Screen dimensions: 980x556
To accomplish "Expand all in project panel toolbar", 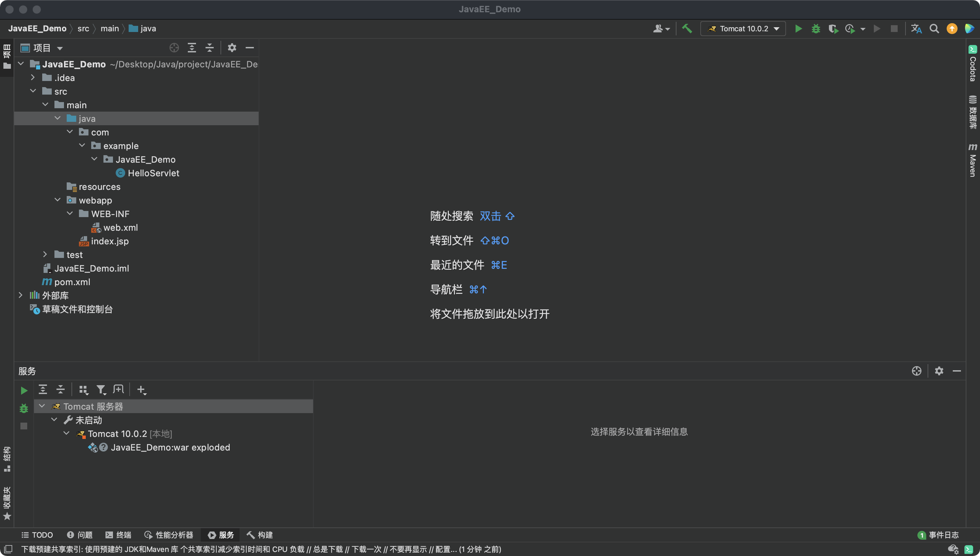I will tap(192, 48).
